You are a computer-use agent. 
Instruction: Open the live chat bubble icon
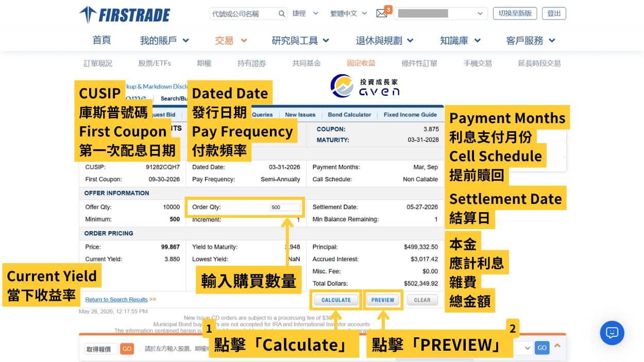click(612, 333)
